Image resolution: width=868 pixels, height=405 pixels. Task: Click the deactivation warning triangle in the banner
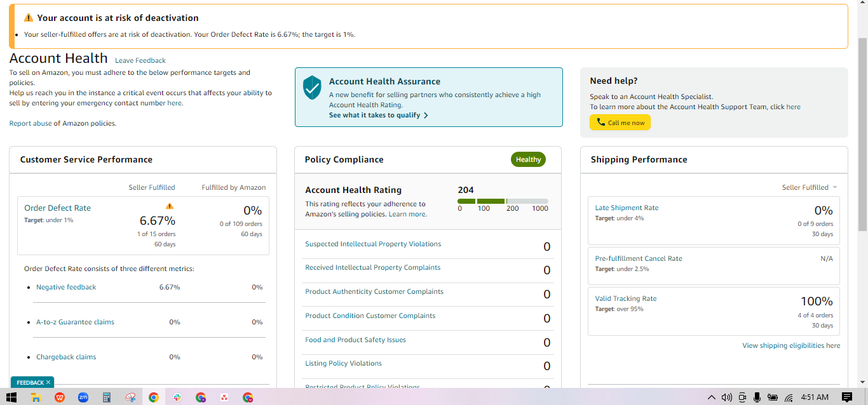(29, 18)
